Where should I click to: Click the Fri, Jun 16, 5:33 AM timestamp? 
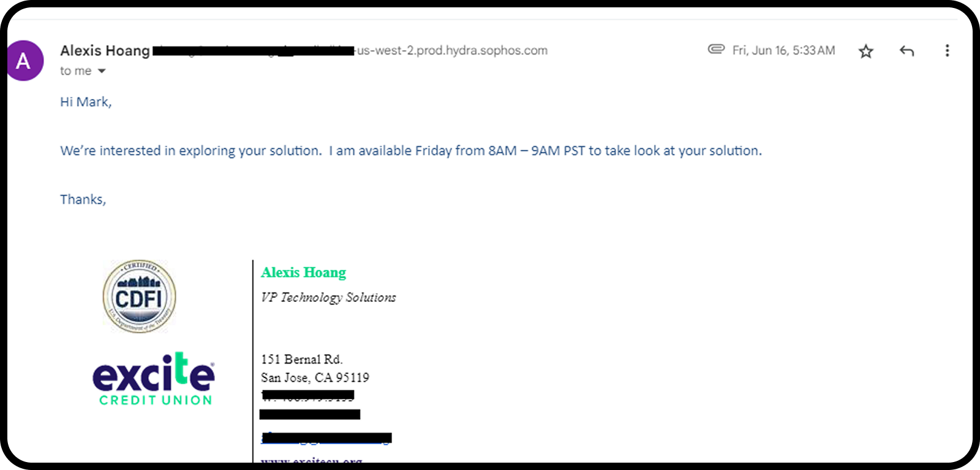(x=783, y=50)
